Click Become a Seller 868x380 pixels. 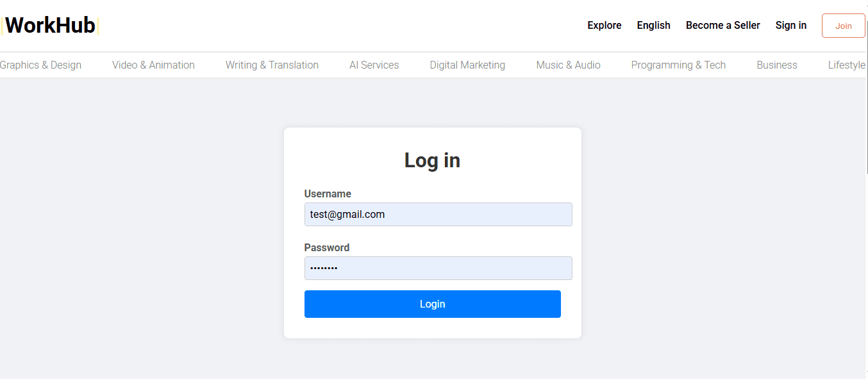(722, 25)
